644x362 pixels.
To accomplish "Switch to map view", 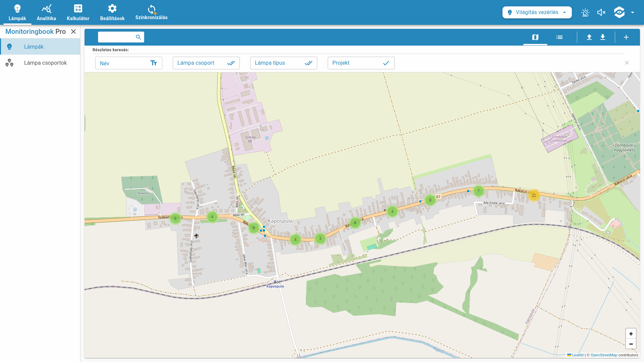I will [535, 37].
